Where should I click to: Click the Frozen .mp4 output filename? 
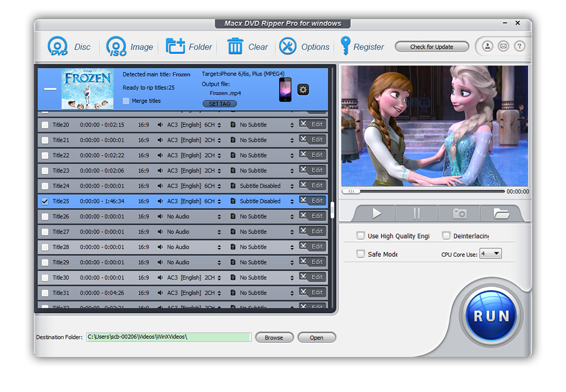(x=225, y=93)
